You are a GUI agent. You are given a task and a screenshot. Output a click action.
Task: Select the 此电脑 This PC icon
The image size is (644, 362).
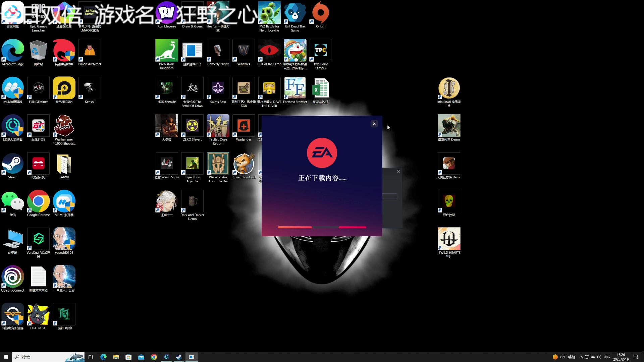pos(13,241)
